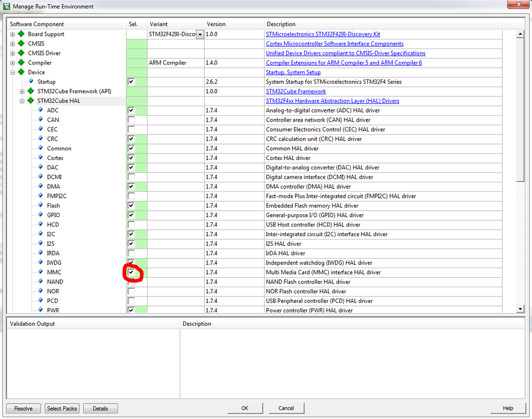The height and width of the screenshot is (419, 532).
Task: Click the Compiler green diamond icon
Action: coord(21,62)
